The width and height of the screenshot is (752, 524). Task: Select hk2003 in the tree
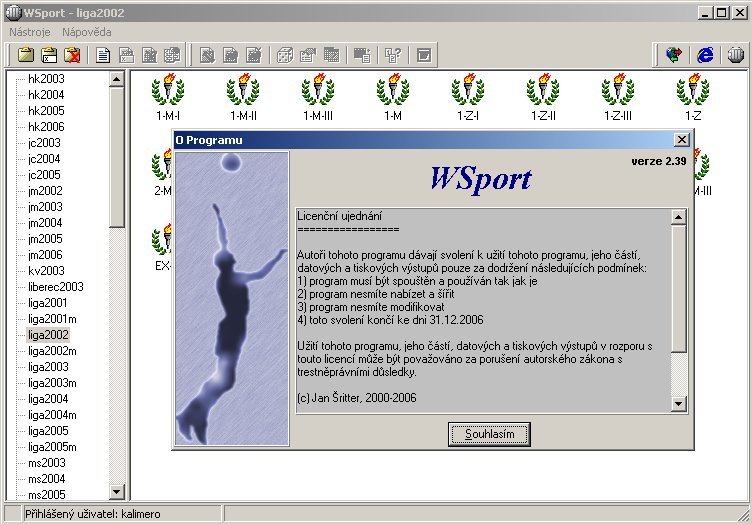click(46, 79)
